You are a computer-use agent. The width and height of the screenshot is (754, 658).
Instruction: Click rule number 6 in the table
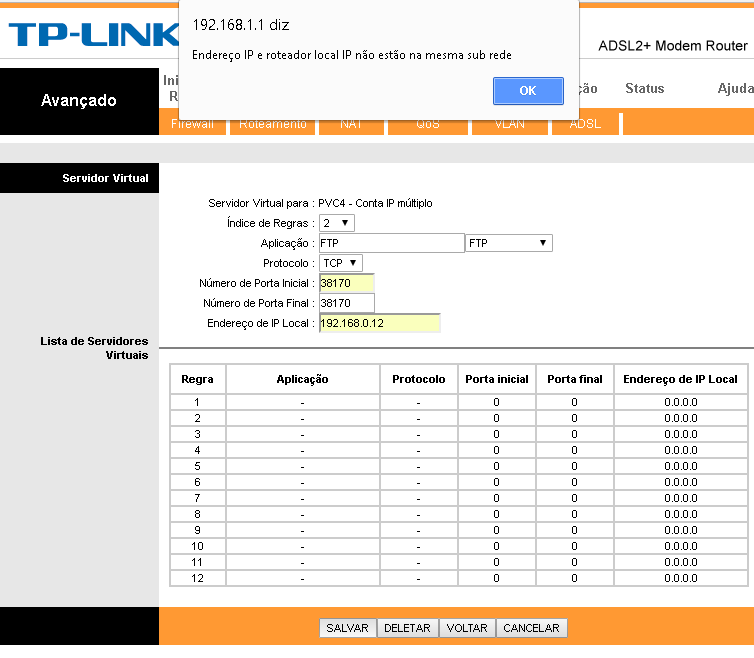point(197,482)
